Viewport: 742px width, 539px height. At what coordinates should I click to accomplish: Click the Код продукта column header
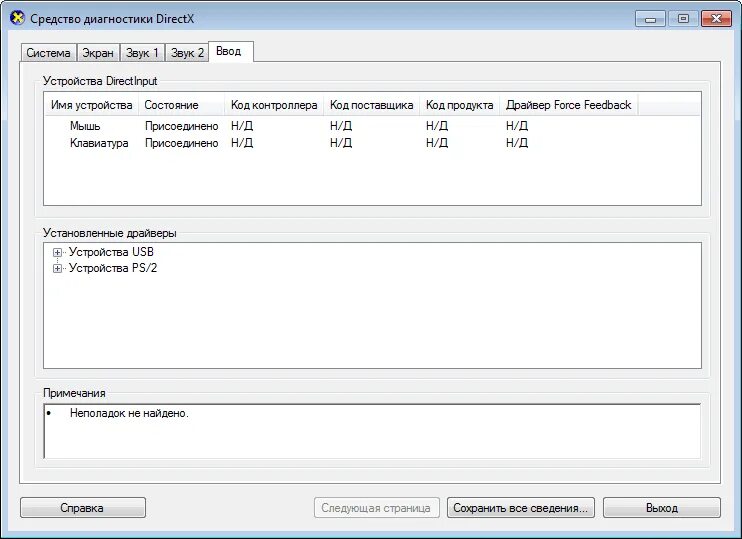pos(459,105)
